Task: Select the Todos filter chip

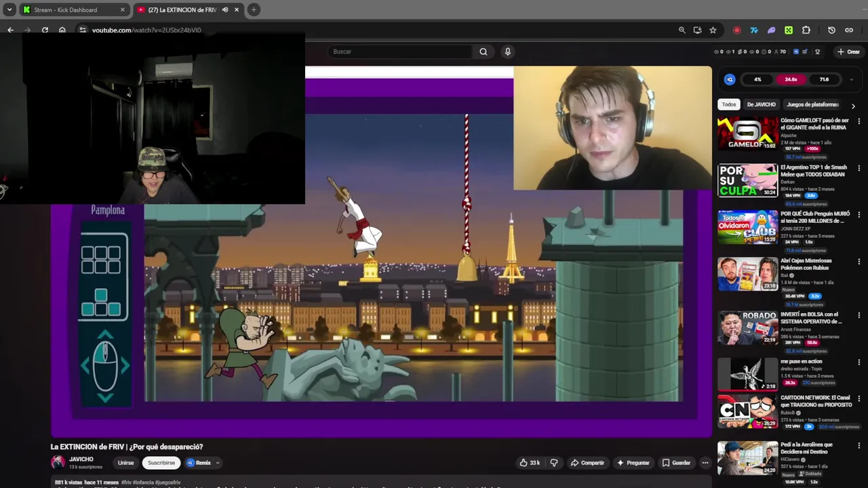Action: click(x=729, y=104)
